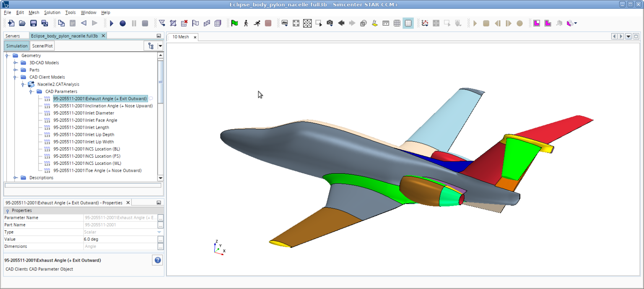Image resolution: width=644 pixels, height=289 pixels.
Task: Run the simulation using the running figure icon
Action: coord(257,23)
